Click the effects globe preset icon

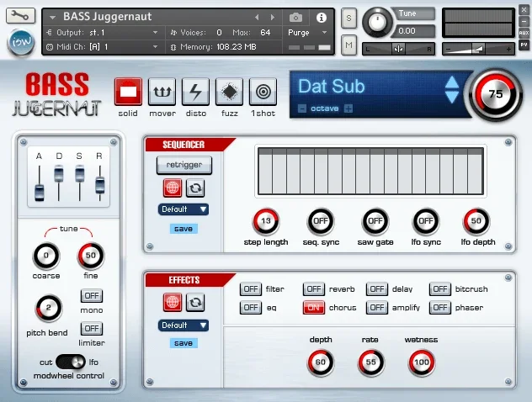pos(173,303)
